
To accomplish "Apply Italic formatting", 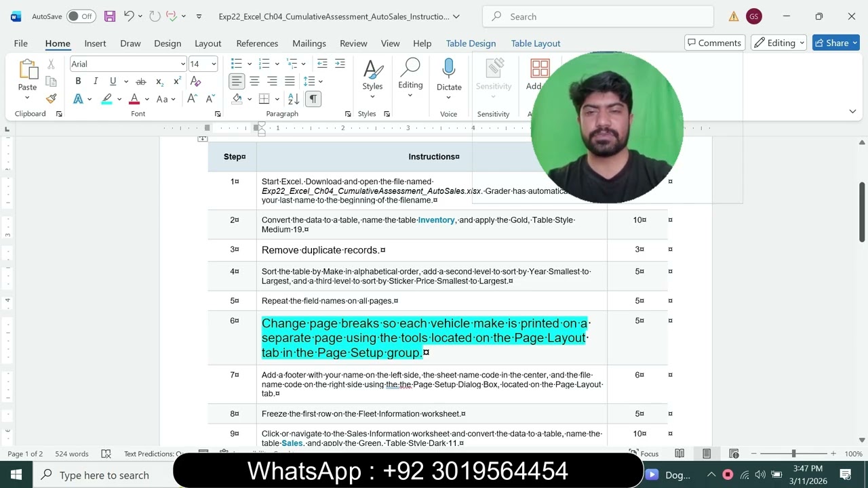I will pos(96,81).
